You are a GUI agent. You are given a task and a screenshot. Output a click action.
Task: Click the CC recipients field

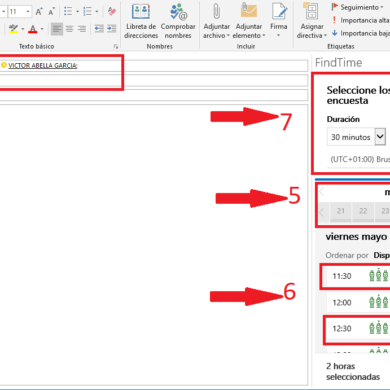(153, 80)
